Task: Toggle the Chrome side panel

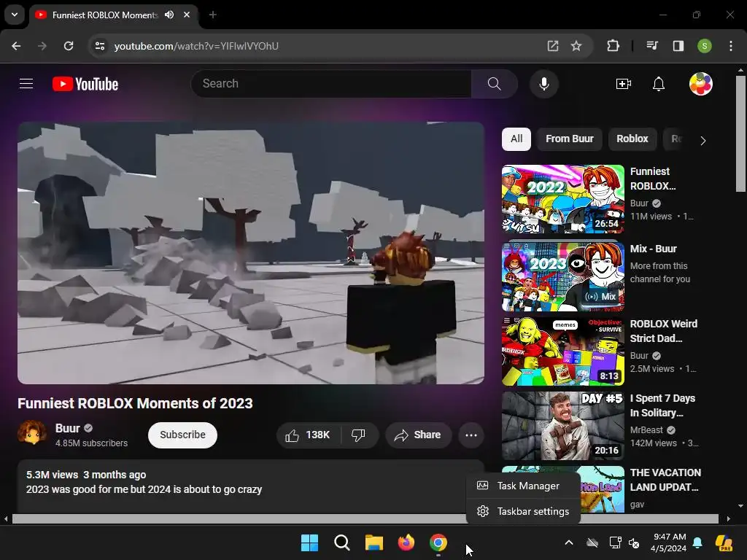Action: pos(678,46)
